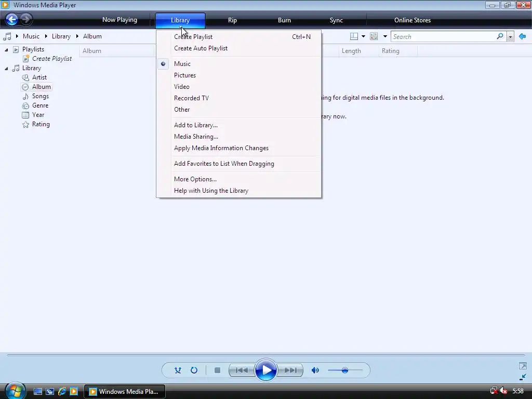Screen dimensions: 532x399
Task: Click the Rating star icon in tree
Action: 25,125
